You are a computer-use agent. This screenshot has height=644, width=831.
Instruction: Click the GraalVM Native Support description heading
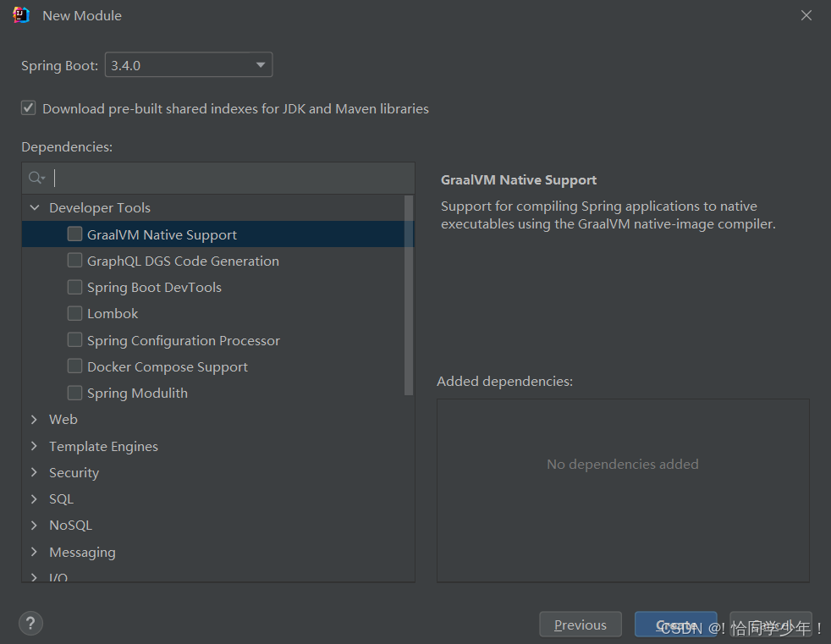[x=519, y=180]
